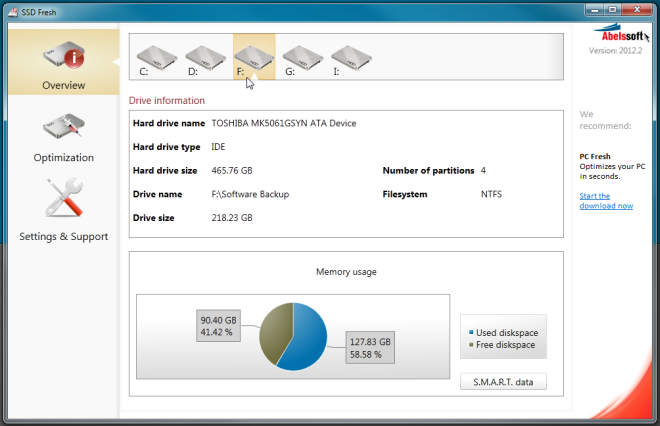Select drive C: icon

(x=157, y=57)
